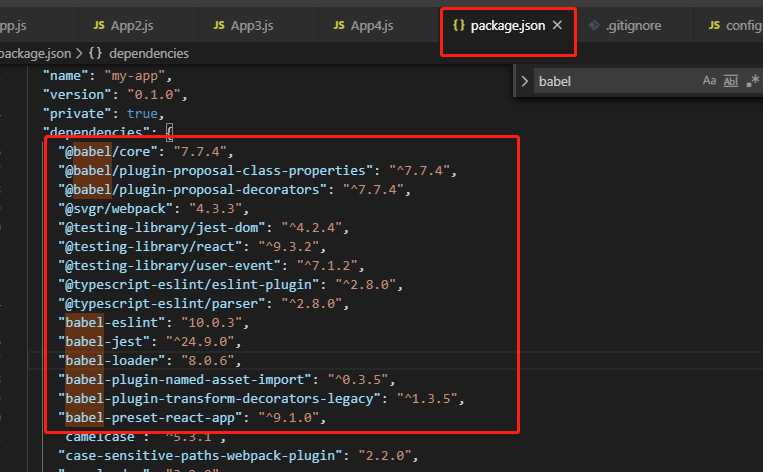This screenshot has height=472, width=763.
Task: Select the package.json tab
Action: coord(508,25)
